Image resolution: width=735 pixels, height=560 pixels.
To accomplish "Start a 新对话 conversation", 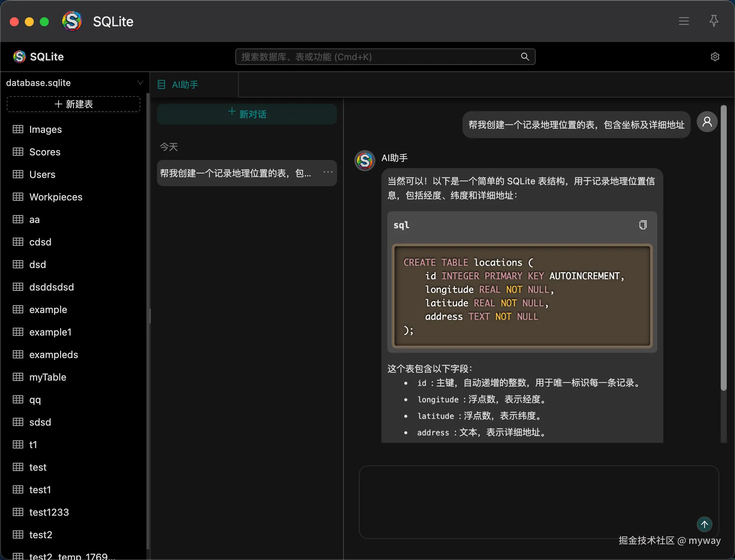I will [247, 114].
